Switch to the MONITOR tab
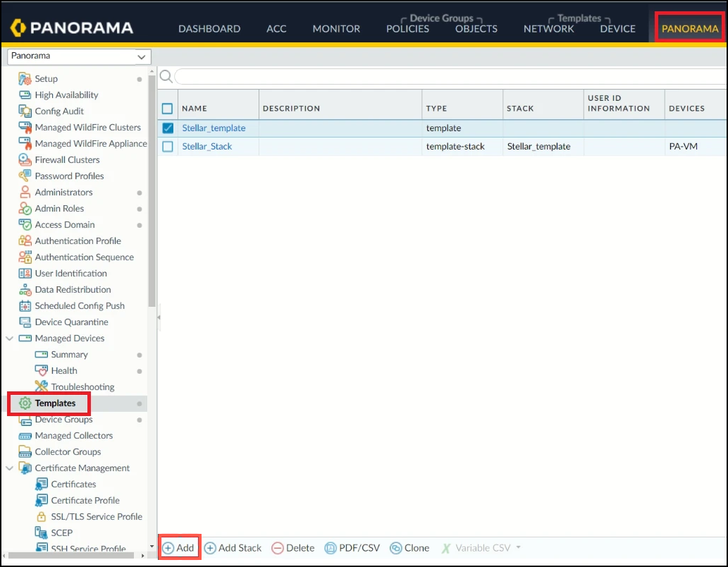Image resolution: width=728 pixels, height=567 pixels. 336,29
